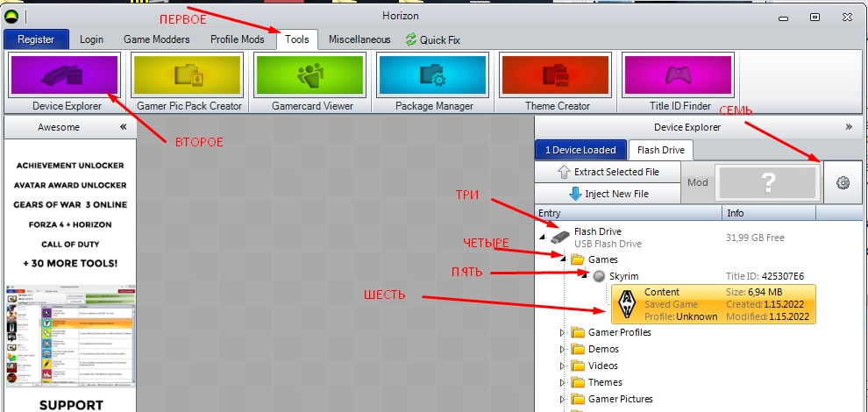The height and width of the screenshot is (412, 868).
Task: Close the Horizon window
Action: pyautogui.click(x=847, y=18)
